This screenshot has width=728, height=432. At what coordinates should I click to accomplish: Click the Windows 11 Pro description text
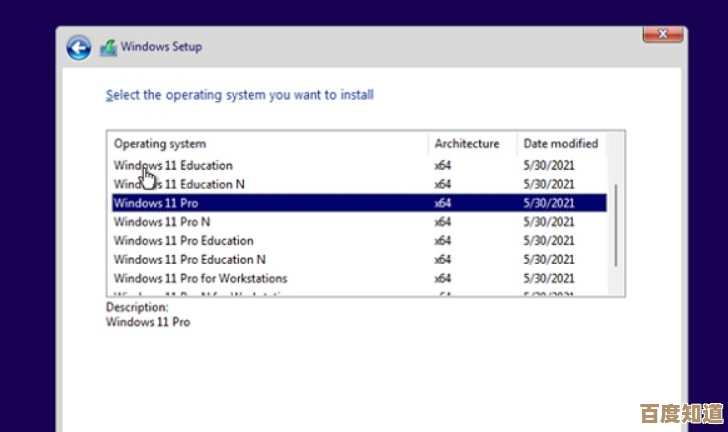coord(148,322)
